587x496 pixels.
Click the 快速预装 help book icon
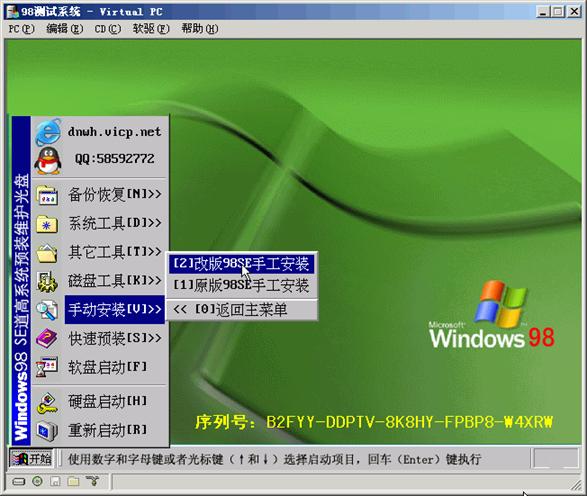[47, 338]
